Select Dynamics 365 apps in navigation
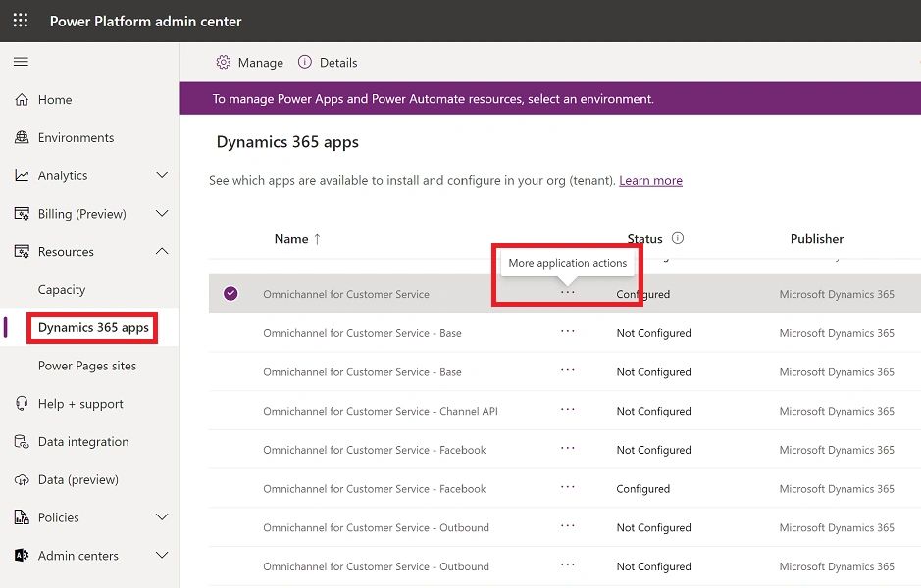Screen dimensions: 921x588 pos(91,327)
